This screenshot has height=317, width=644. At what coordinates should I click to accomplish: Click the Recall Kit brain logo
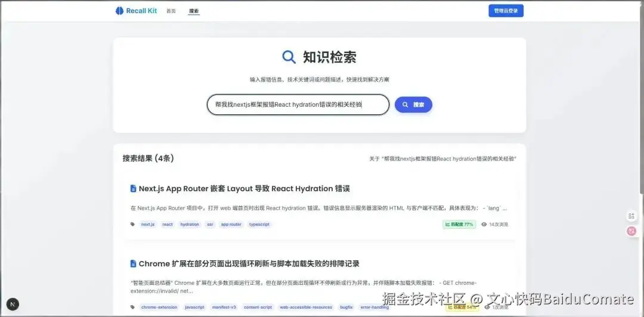pos(119,11)
